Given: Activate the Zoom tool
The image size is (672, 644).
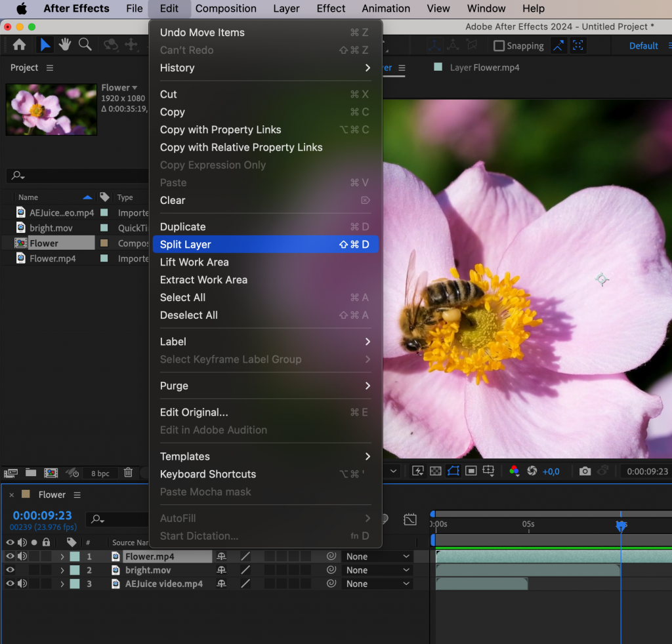Looking at the screenshot, I should [85, 45].
